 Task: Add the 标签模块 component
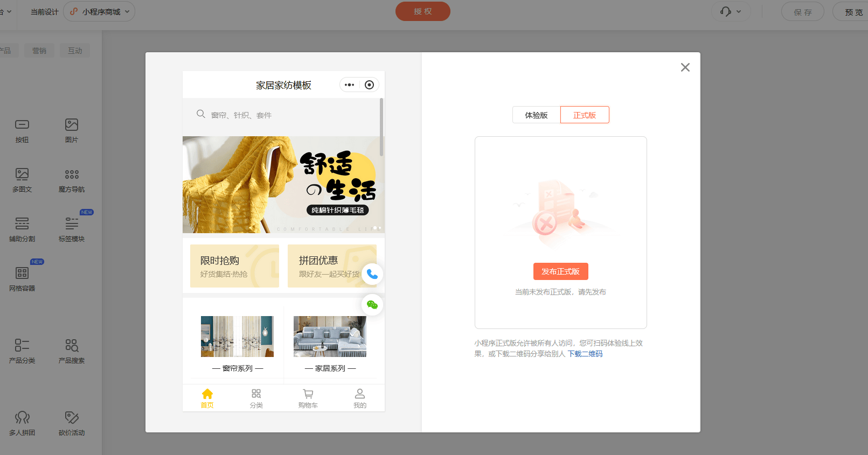coord(72,229)
